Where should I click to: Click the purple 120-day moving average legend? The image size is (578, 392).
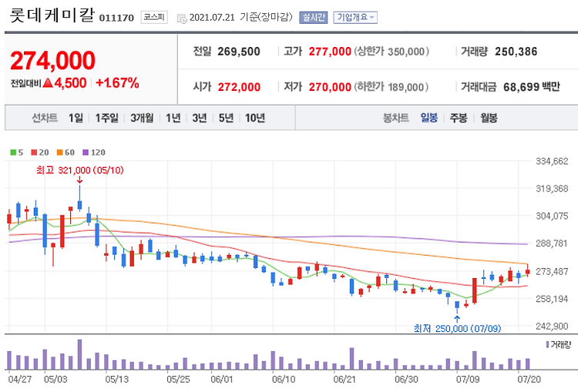pos(93,152)
